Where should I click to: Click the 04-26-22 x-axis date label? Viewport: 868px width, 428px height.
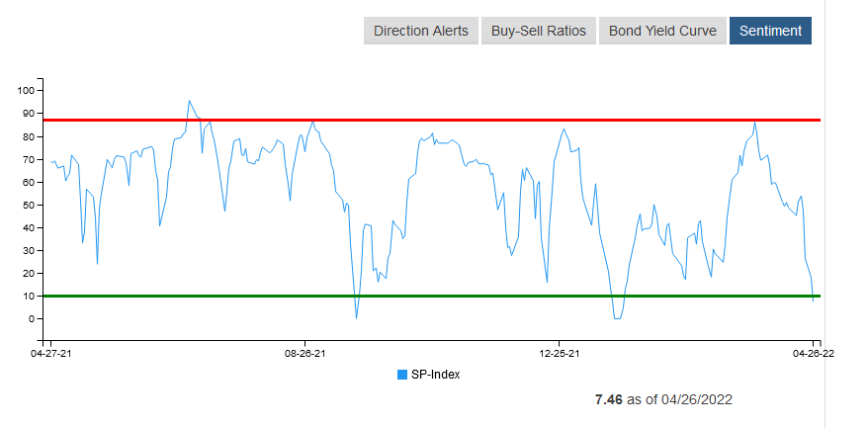813,353
